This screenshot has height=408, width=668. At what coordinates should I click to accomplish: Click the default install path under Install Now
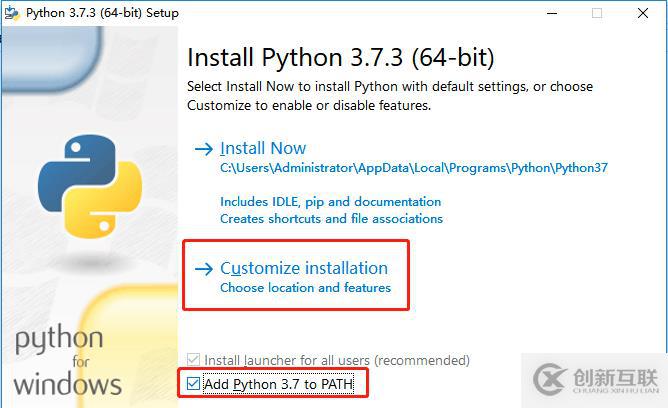pos(413,168)
